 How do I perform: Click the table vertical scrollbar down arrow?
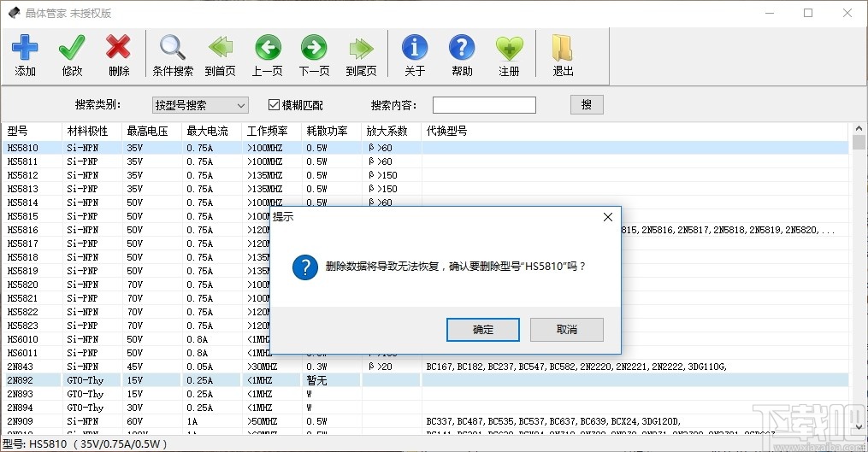(859, 426)
